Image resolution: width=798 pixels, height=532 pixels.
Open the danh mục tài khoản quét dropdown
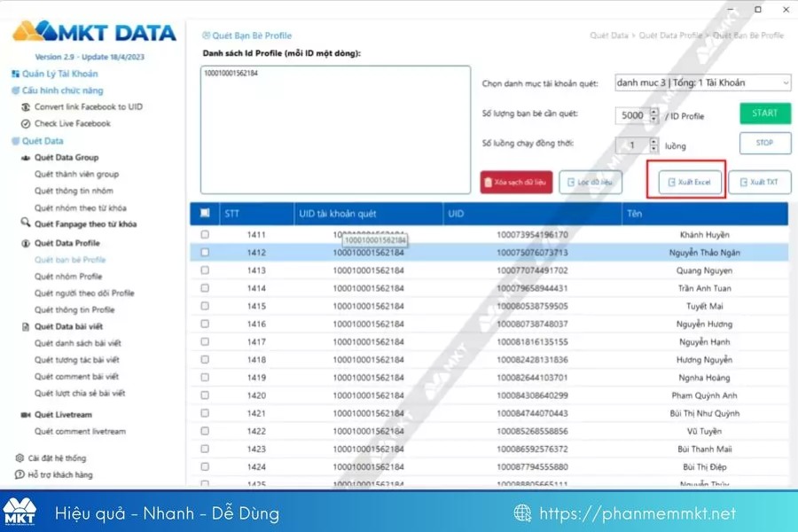pyautogui.click(x=701, y=83)
